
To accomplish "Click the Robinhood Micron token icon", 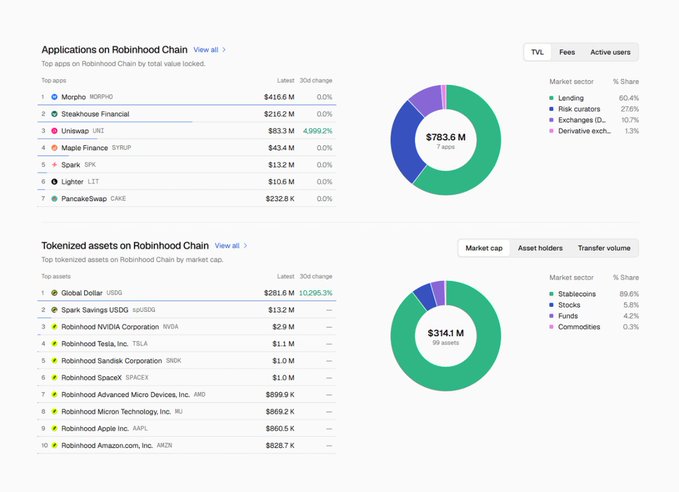I will coord(55,411).
